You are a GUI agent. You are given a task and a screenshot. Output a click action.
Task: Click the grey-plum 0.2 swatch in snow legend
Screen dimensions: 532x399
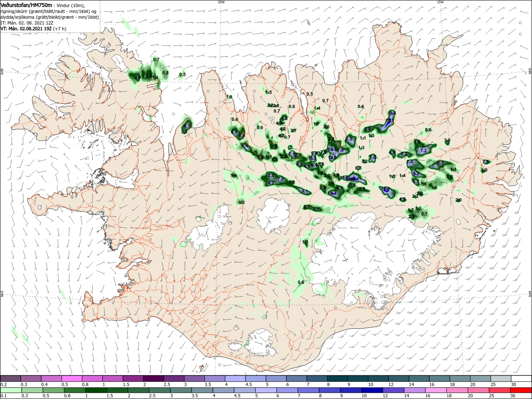(x=10, y=378)
